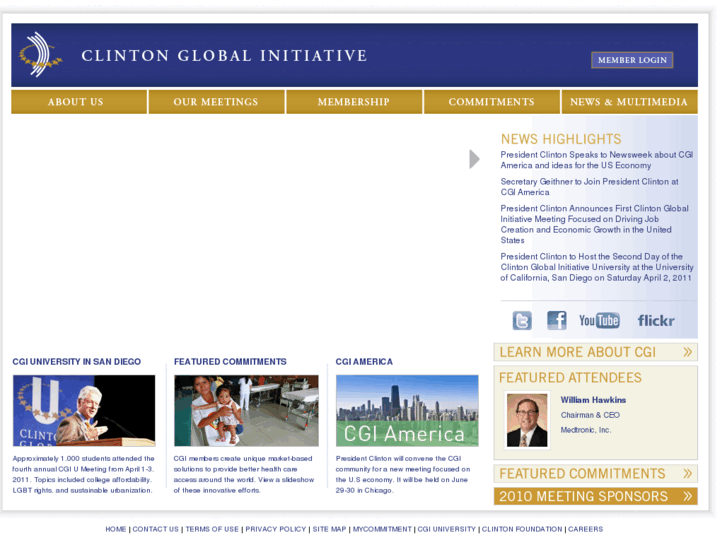The width and height of the screenshot is (727, 545).
Task: Open Featured Commitments section heading
Action: 230,362
